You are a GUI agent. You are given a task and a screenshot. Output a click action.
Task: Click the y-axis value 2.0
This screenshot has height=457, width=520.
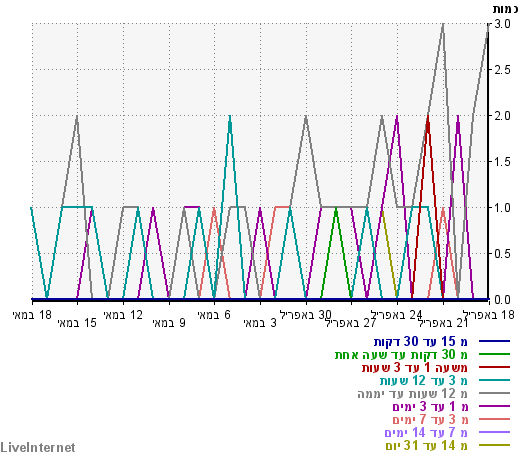(502, 116)
